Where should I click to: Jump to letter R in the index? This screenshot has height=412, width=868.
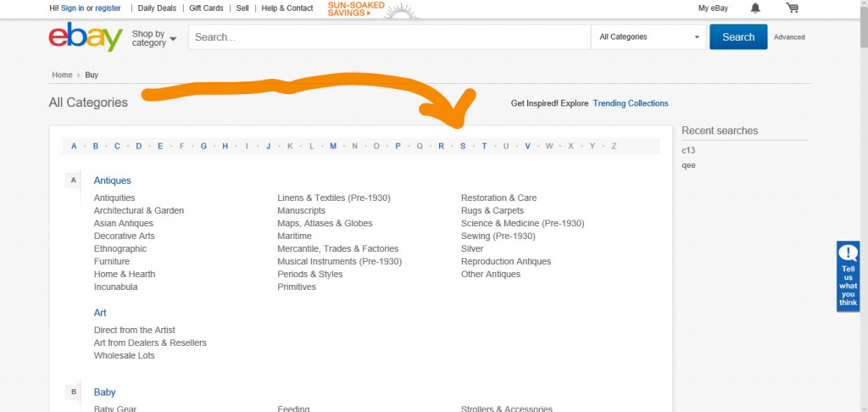(x=441, y=146)
